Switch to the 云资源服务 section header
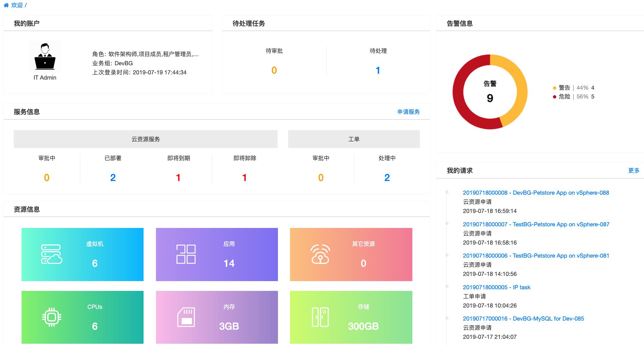Screen dimensions: 644x346 tap(145, 139)
